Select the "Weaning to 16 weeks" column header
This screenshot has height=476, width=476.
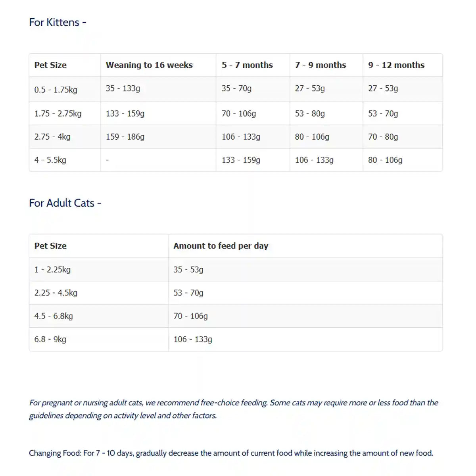click(149, 65)
